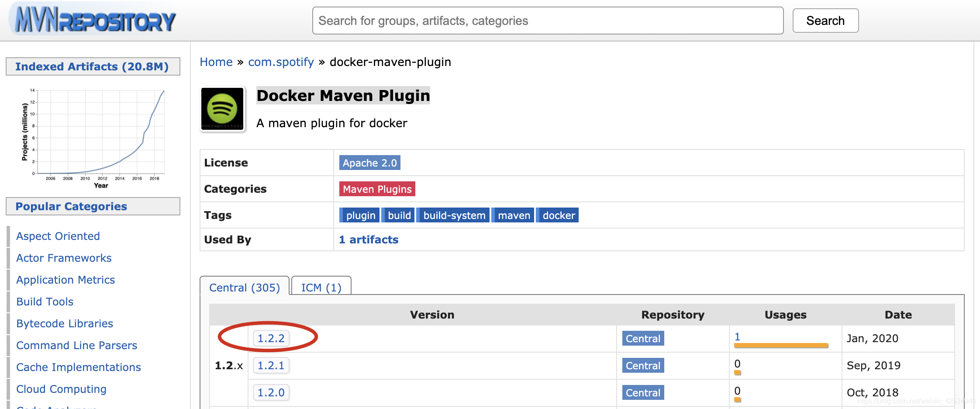Screen dimensions: 980x409
Task: Select the docker tag
Action: pos(558,215)
